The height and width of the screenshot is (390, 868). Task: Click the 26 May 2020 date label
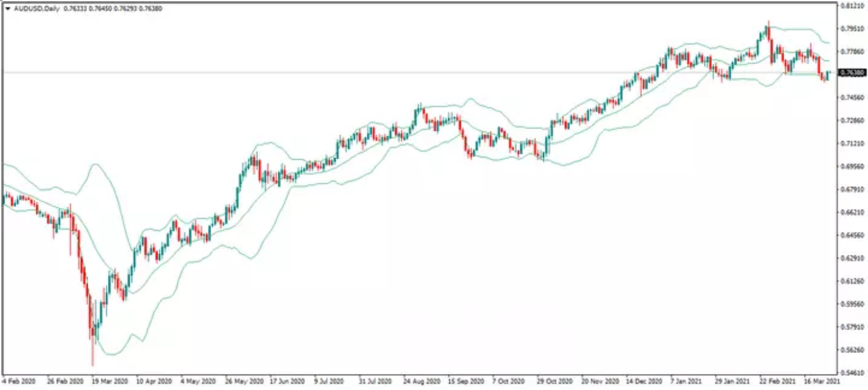click(x=243, y=382)
